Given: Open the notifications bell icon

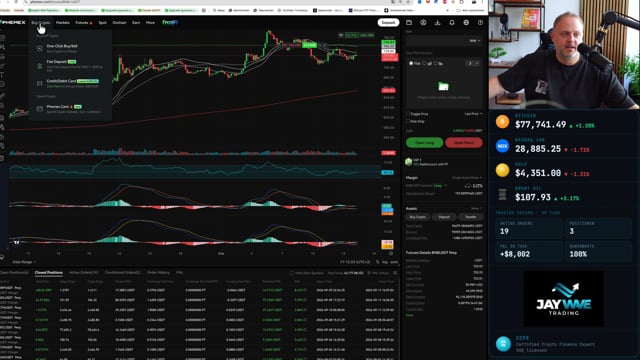Looking at the screenshot, I should click(452, 22).
